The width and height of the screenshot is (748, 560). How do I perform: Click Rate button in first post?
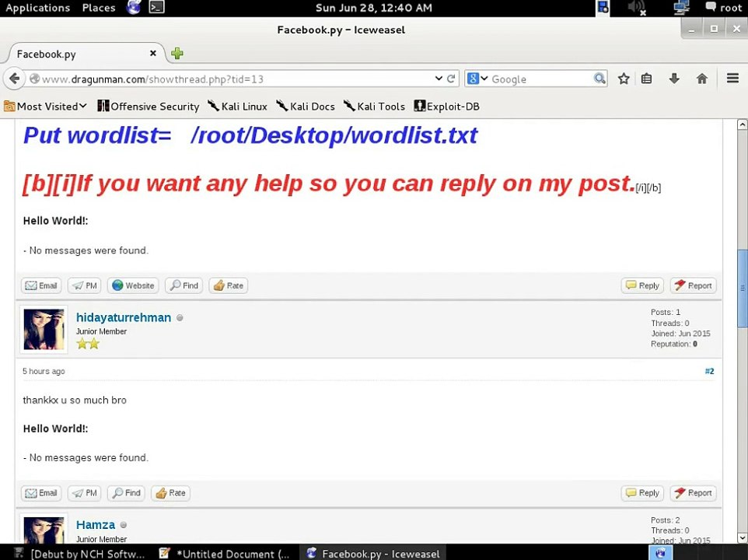(x=229, y=285)
